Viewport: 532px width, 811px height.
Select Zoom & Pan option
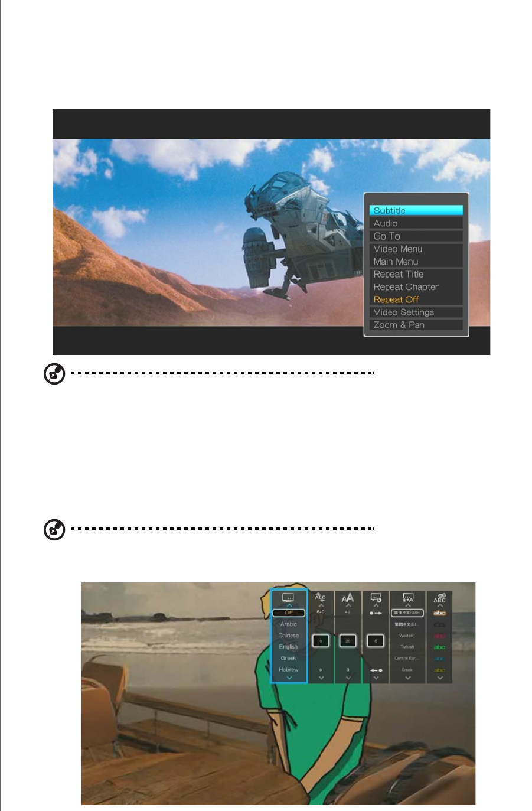point(416,325)
